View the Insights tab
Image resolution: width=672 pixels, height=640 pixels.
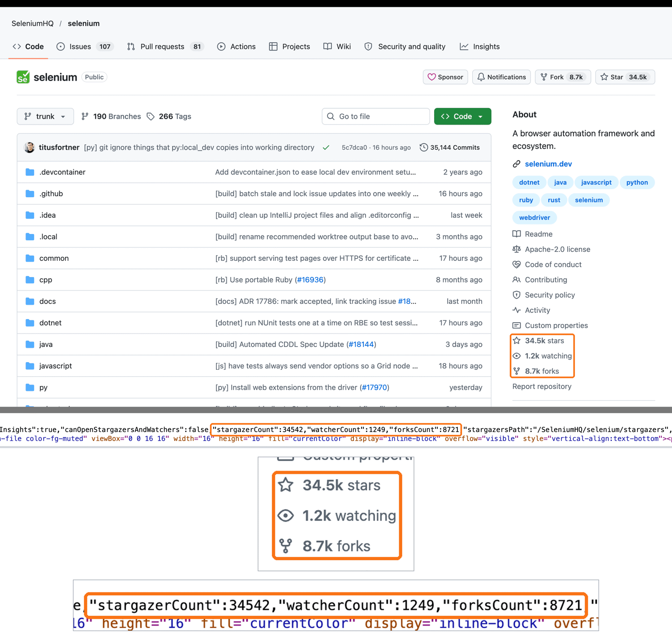[480, 47]
